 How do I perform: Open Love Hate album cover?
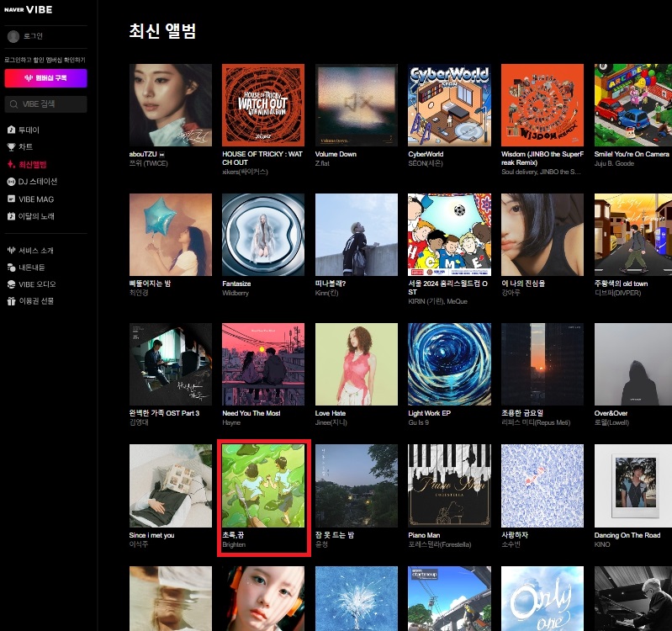coord(357,364)
